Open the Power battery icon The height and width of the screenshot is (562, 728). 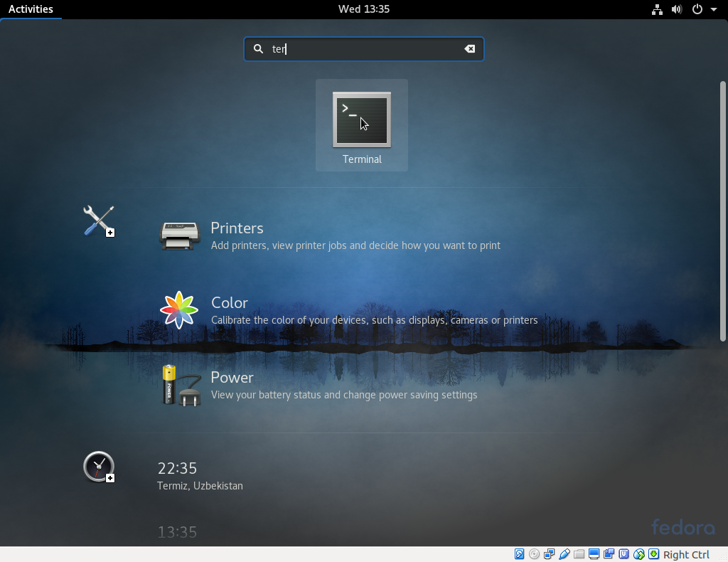(x=181, y=386)
